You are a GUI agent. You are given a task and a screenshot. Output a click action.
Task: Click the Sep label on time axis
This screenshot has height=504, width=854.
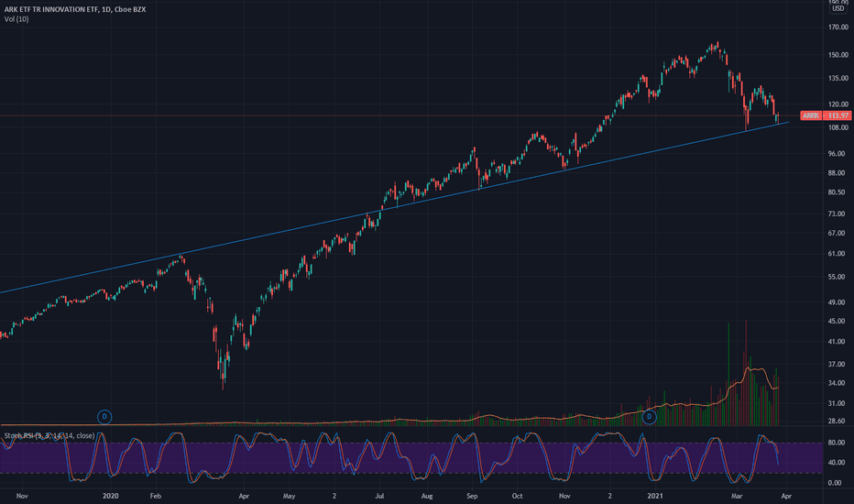pyautogui.click(x=472, y=496)
